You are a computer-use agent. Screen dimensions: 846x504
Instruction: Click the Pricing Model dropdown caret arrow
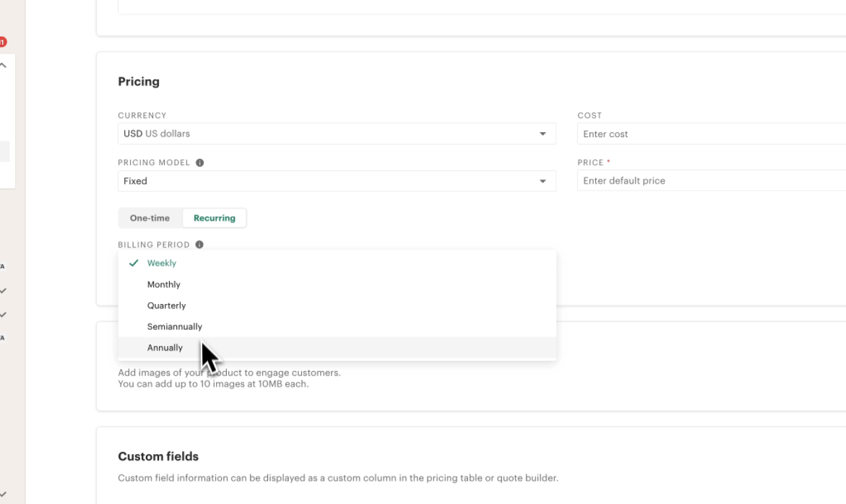point(544,181)
